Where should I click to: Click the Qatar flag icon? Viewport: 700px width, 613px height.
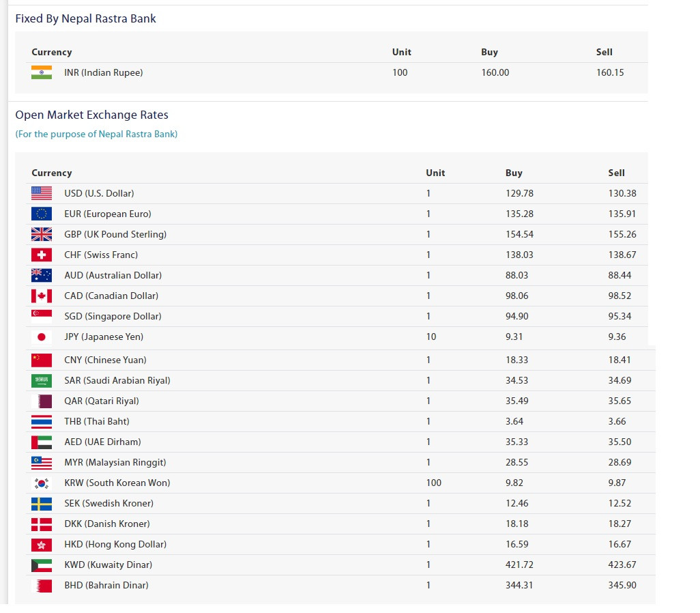(42, 401)
